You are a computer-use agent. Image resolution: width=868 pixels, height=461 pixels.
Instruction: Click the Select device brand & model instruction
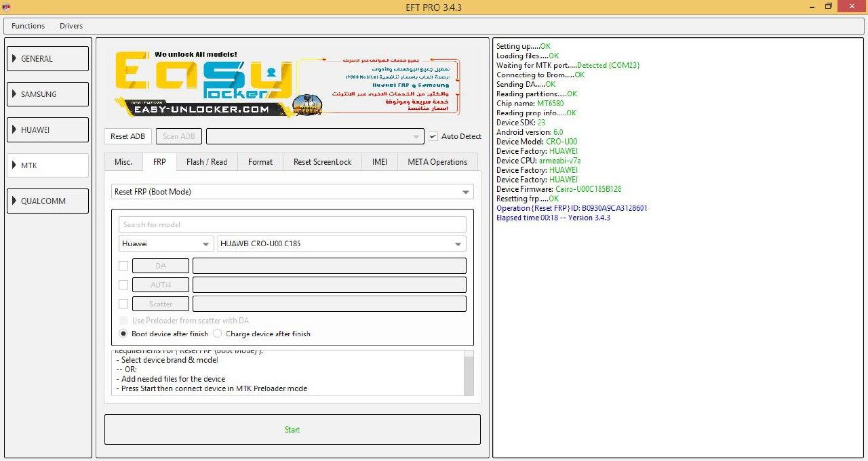(167, 360)
